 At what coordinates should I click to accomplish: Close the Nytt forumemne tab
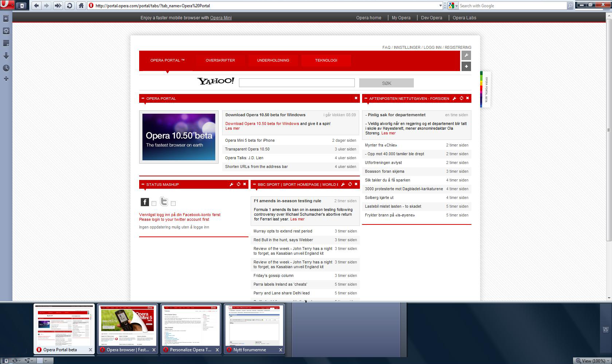(x=280, y=350)
